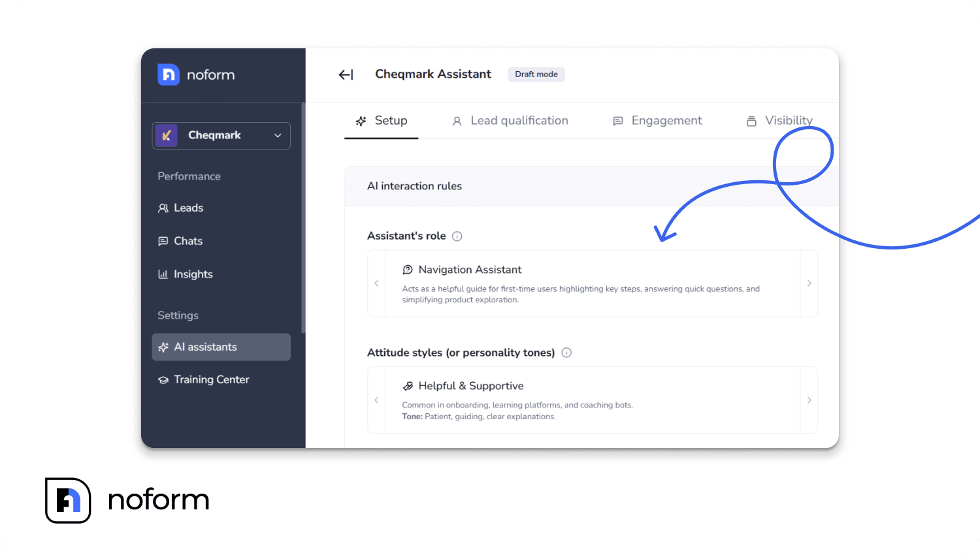Image resolution: width=980 pixels, height=557 pixels.
Task: Expand the next Assistant's role option
Action: (x=809, y=283)
